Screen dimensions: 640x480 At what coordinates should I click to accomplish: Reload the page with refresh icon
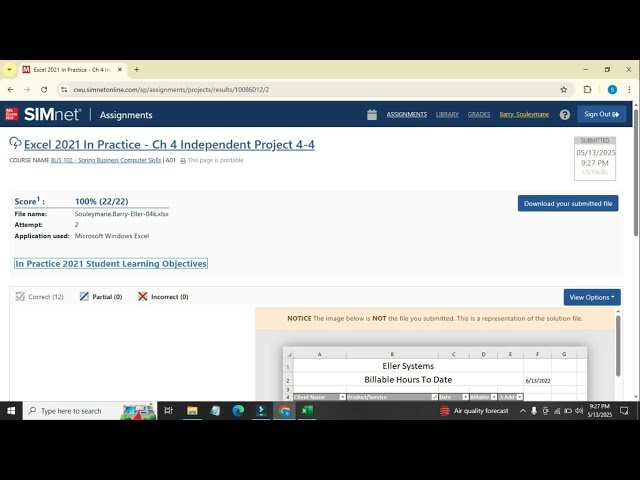point(44,89)
